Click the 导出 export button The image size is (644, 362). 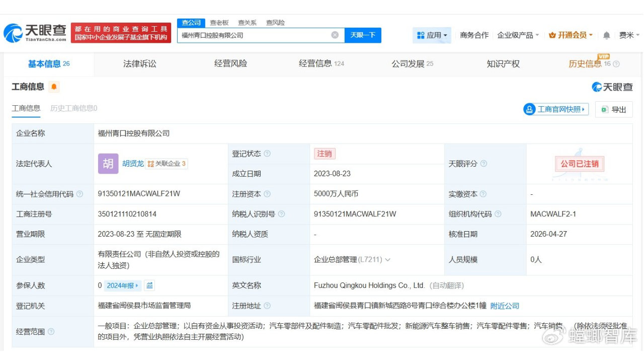pyautogui.click(x=614, y=109)
